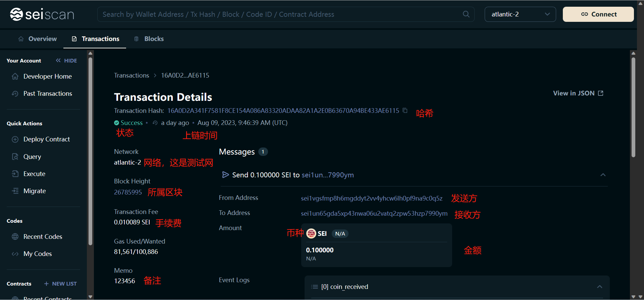Open block height 26785995 link

click(128, 192)
